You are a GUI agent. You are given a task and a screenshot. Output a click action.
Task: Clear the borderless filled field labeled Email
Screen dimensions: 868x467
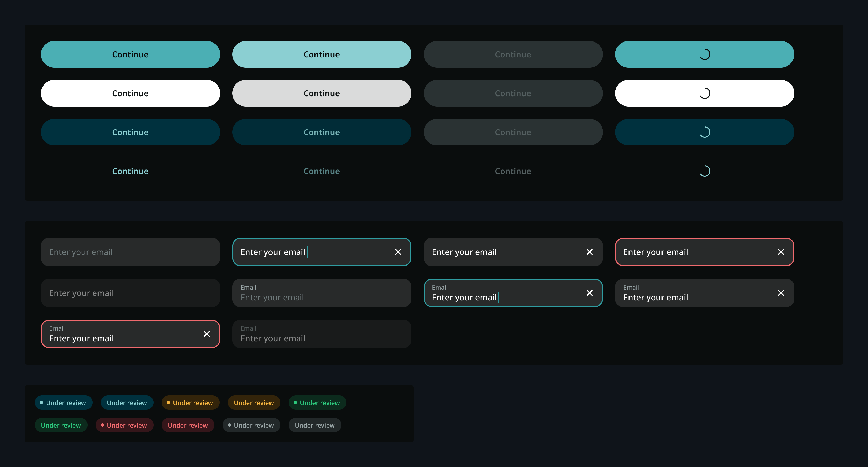pos(781,293)
